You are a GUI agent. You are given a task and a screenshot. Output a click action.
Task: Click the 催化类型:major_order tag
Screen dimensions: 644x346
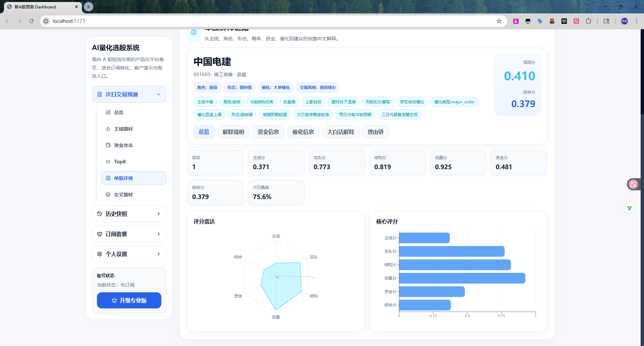point(454,102)
